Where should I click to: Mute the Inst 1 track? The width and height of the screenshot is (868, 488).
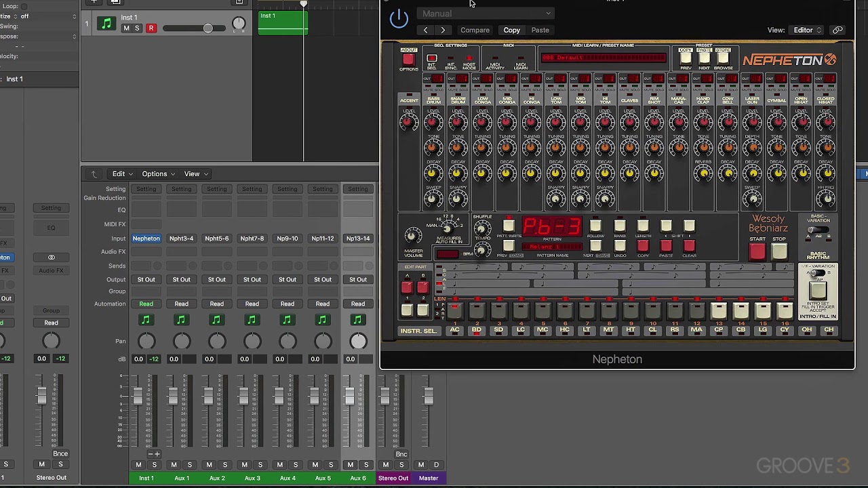tap(126, 28)
